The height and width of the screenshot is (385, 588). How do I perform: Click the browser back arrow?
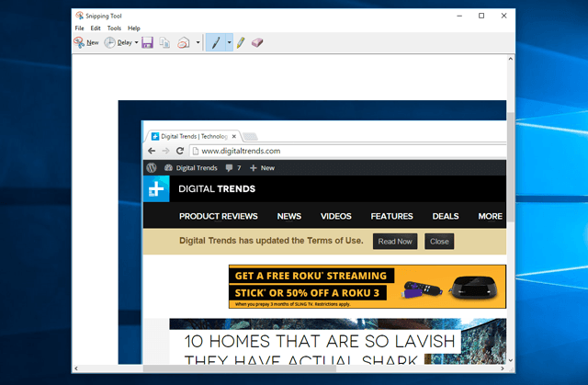[152, 151]
